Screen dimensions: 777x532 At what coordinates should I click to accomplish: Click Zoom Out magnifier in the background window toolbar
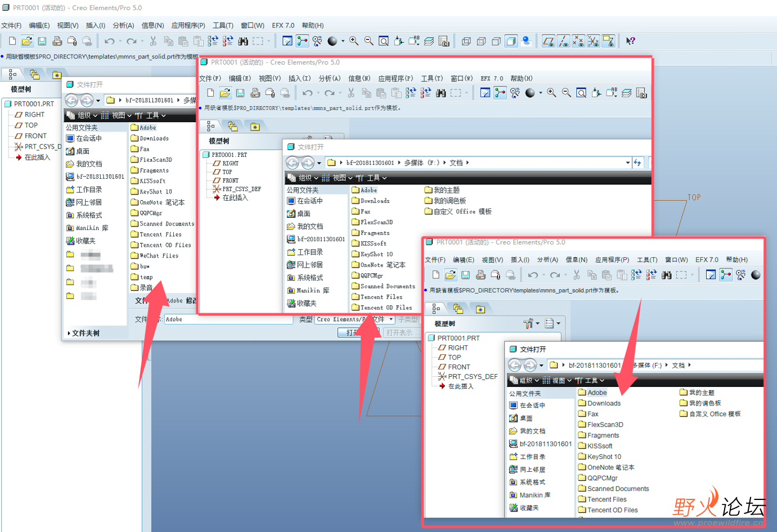click(x=369, y=41)
